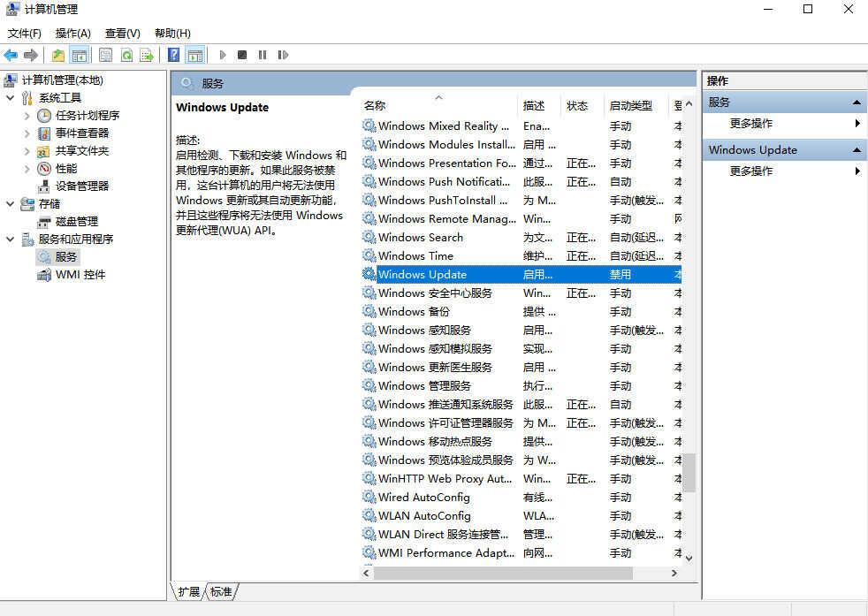Expand the 任务计划程序 tree node

point(27,116)
